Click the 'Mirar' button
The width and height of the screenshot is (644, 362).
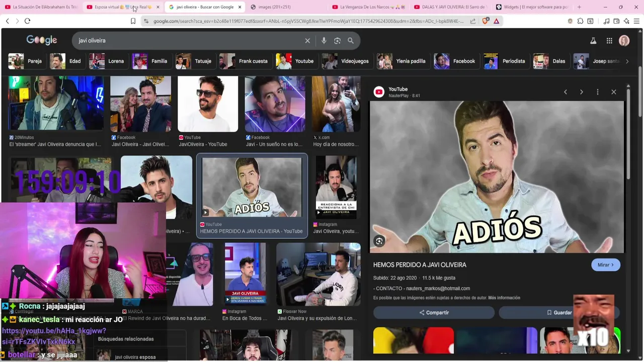[606, 265]
